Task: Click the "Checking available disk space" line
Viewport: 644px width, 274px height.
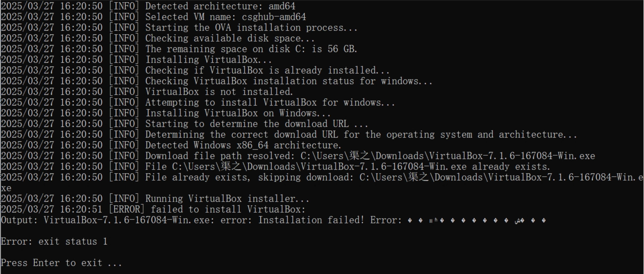Action: click(x=229, y=38)
